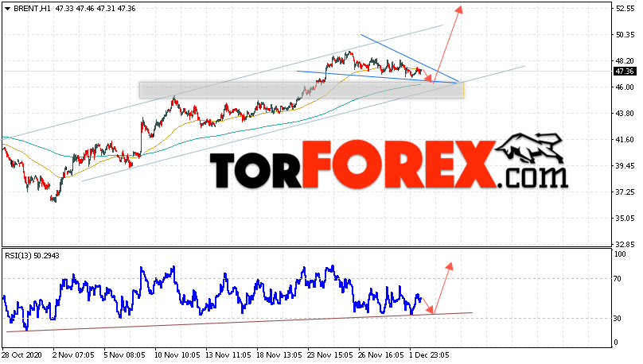This screenshot has width=643, height=364.
Task: Select price scale value 50.35
Action: [625, 35]
